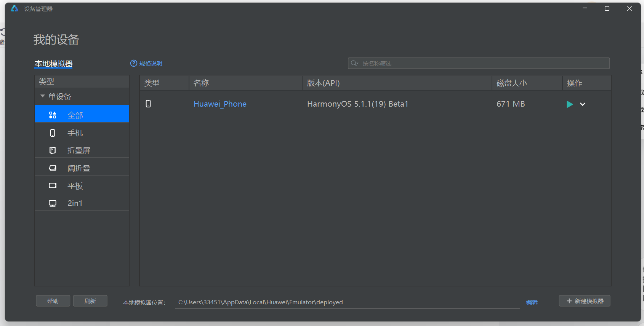The width and height of the screenshot is (644, 326).
Task: Collapse the 单设备 tree group
Action: pos(43,96)
